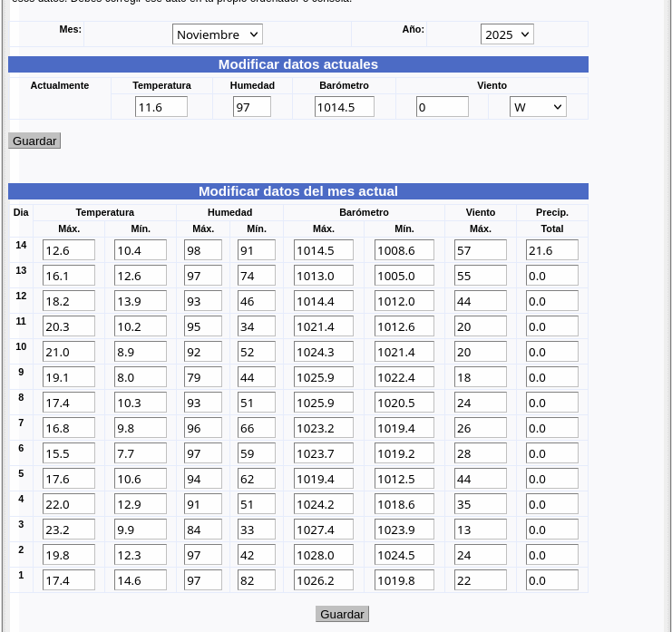Viewport: 672px width, 632px height.
Task: Focus the current Humedad field 97
Action: [252, 107]
